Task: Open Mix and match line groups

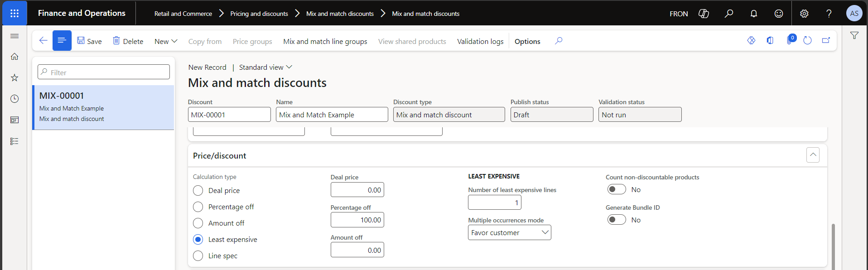Action: pos(325,41)
